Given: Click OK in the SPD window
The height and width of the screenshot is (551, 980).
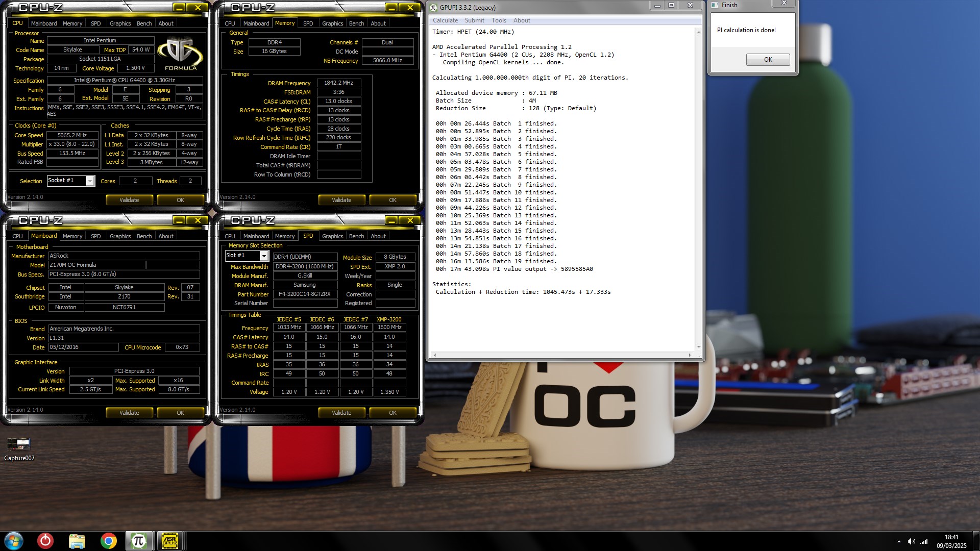Looking at the screenshot, I should pos(393,413).
